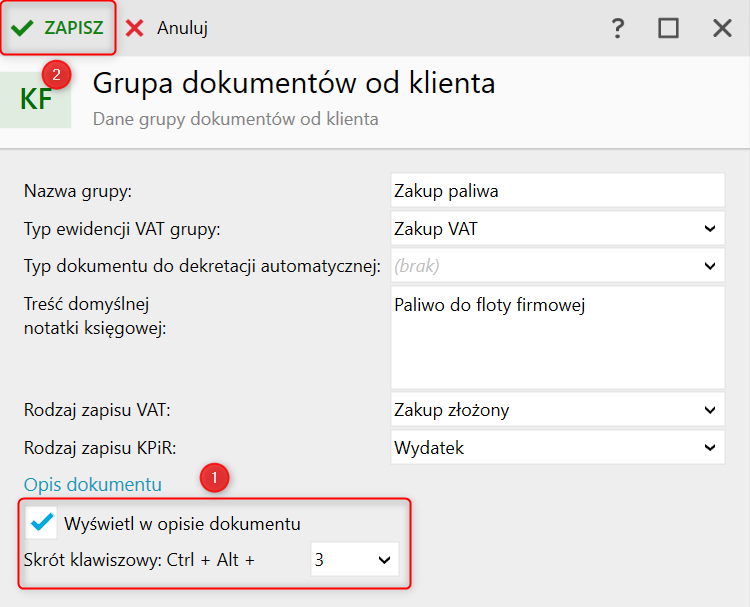Click the Grupa dokumentów od klienta heading
The height and width of the screenshot is (607, 750).
coord(294,83)
